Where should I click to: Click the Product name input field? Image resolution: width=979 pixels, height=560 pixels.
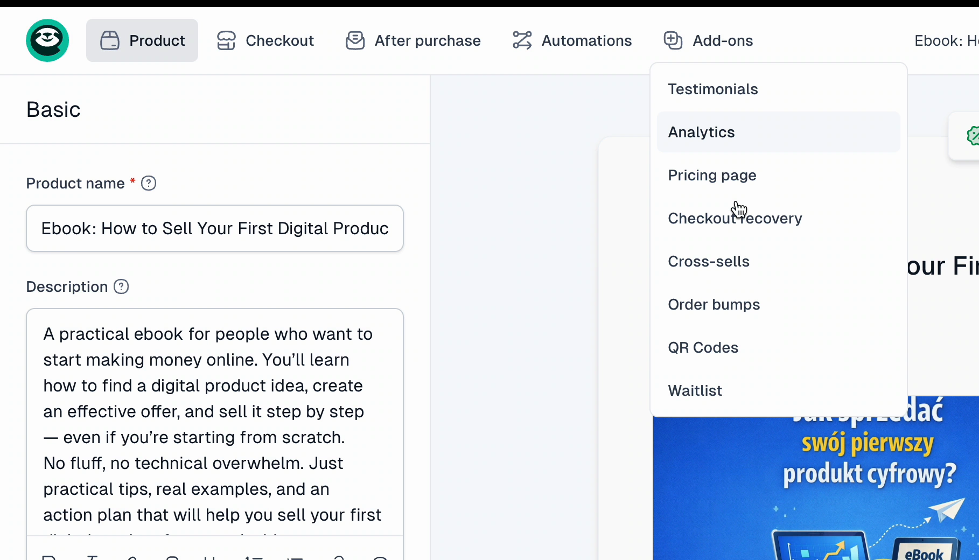point(215,228)
